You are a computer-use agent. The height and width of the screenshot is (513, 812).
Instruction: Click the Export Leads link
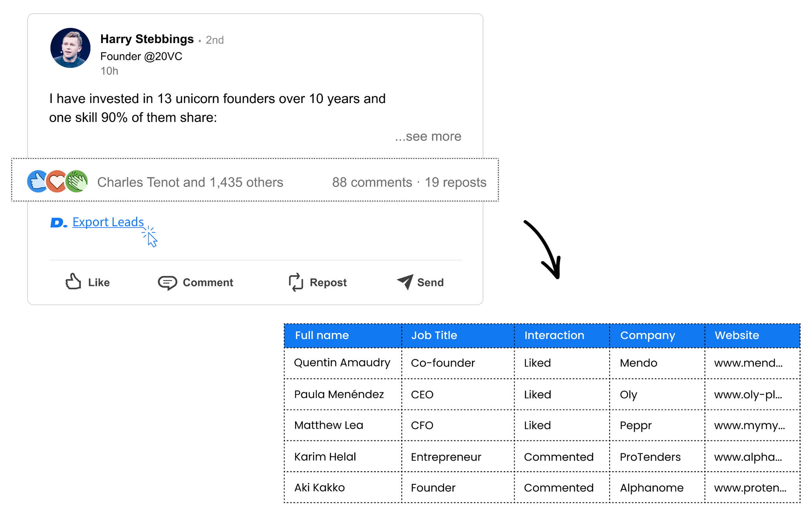pos(108,222)
